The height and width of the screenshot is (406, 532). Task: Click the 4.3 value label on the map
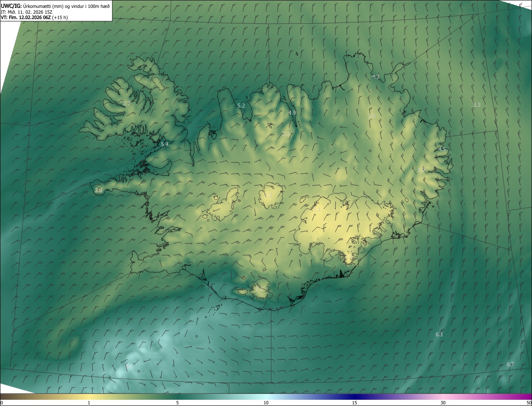[375, 76]
